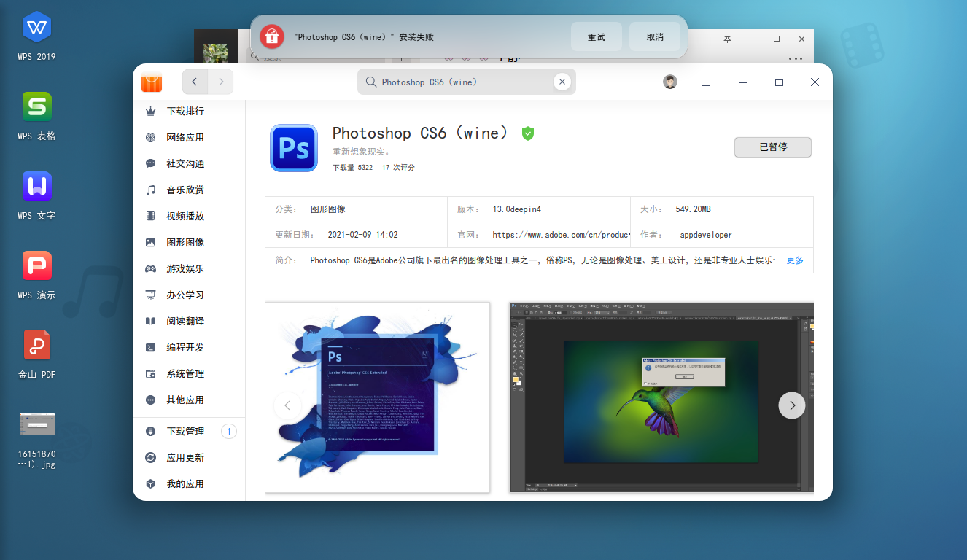Click the 下载量 5322 text
The height and width of the screenshot is (560, 967).
(352, 168)
